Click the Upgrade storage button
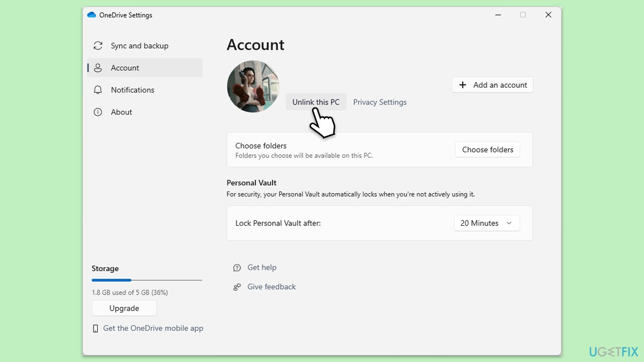644x362 pixels. click(x=124, y=308)
